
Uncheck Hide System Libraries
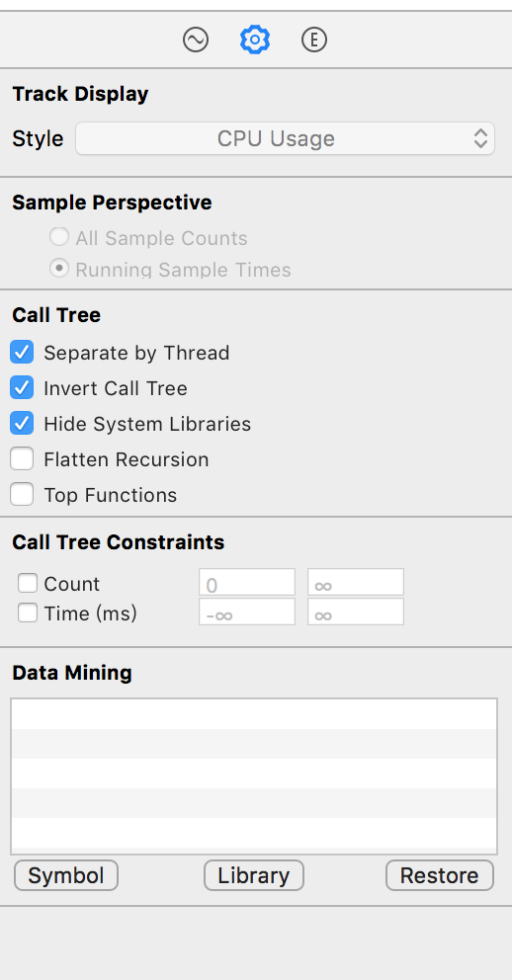pos(22,424)
